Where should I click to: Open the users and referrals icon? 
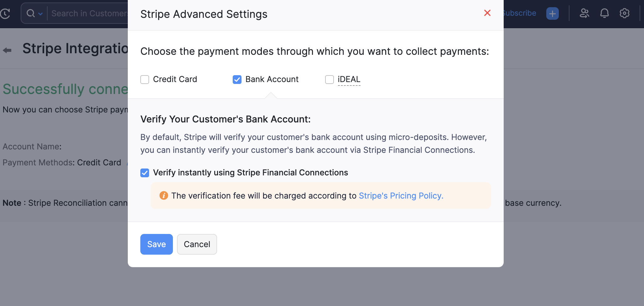pyautogui.click(x=584, y=13)
